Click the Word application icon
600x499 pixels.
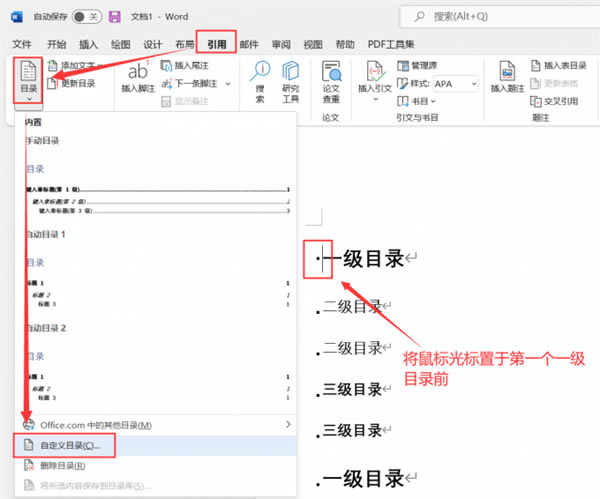(x=16, y=17)
